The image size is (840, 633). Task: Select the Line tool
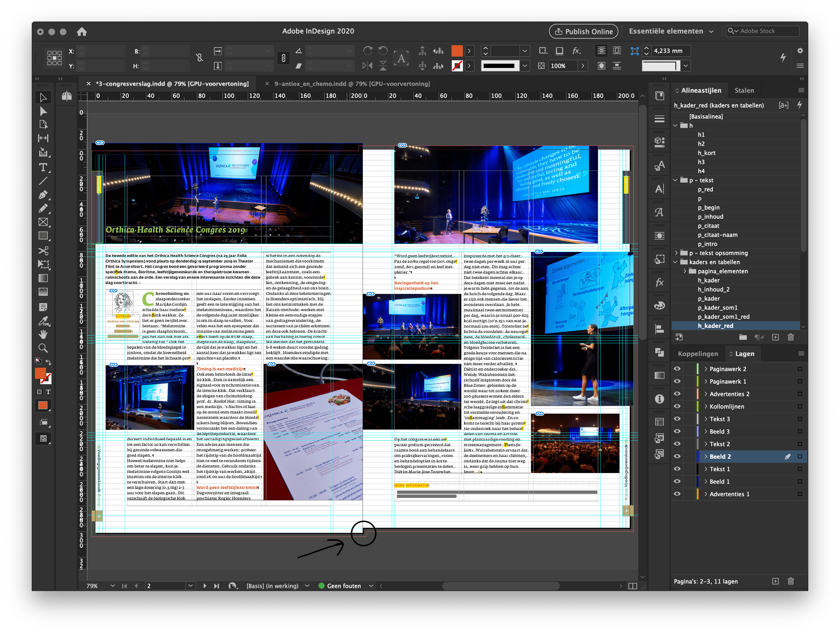coord(43,181)
